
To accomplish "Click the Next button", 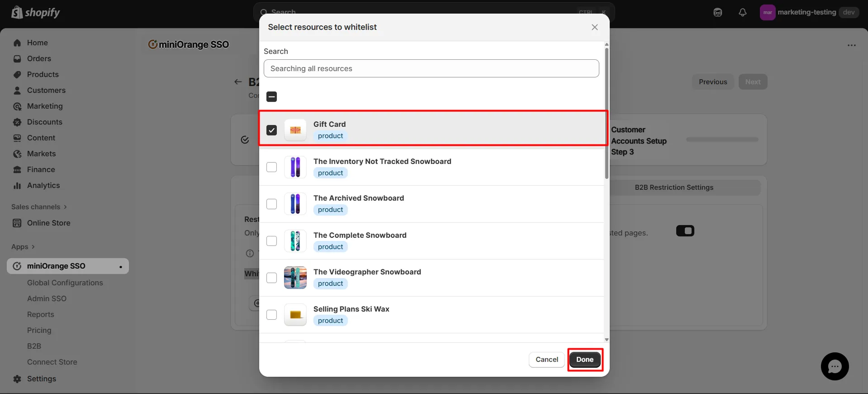I will [x=753, y=82].
